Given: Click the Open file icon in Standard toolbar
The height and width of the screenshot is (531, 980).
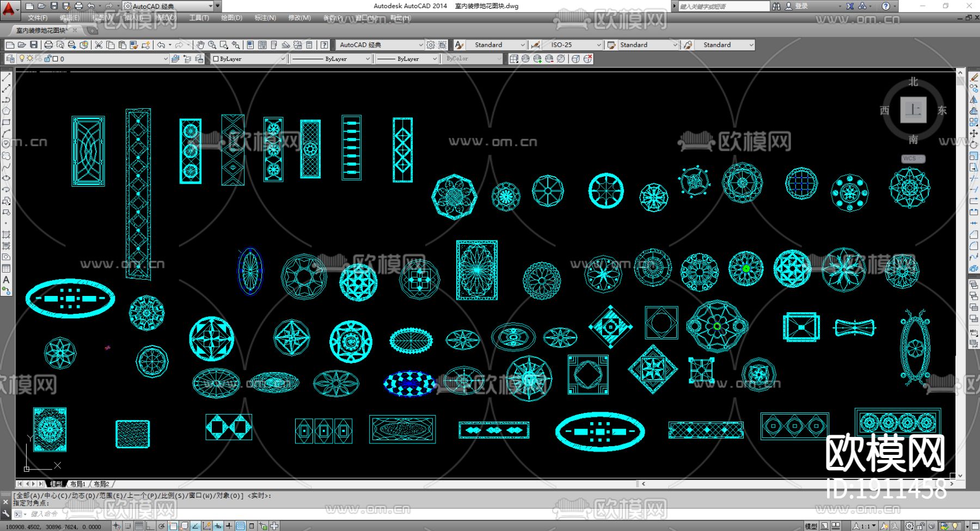Looking at the screenshot, I should 22,45.
